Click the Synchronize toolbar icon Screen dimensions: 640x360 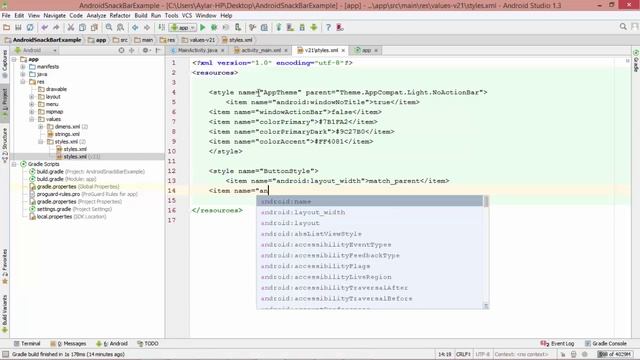pos(30,27)
